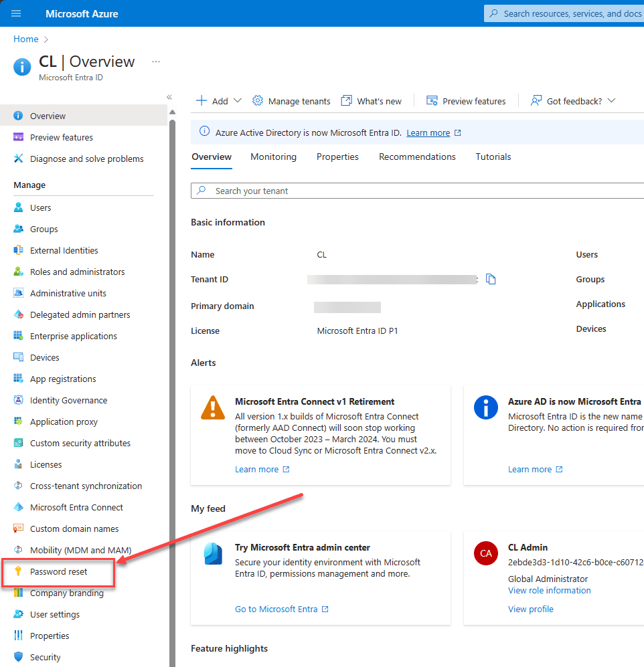
Task: Click the Cross-tenant synchronization icon
Action: pyautogui.click(x=18, y=486)
